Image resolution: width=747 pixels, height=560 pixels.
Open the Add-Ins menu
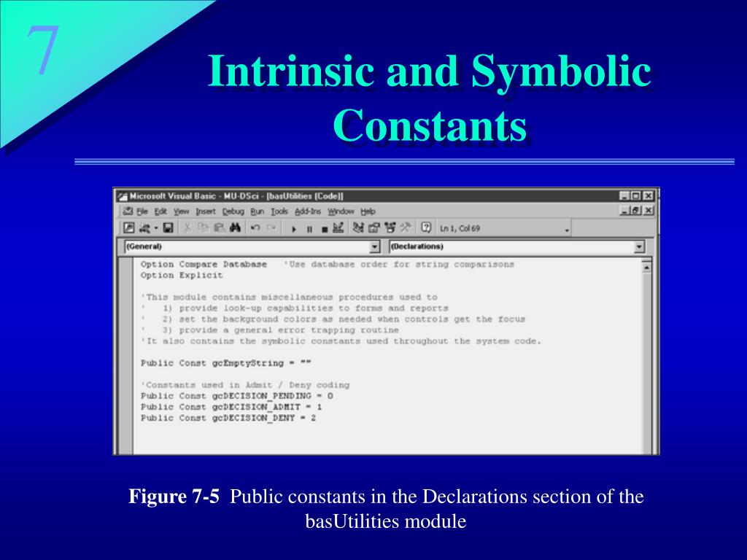click(308, 211)
